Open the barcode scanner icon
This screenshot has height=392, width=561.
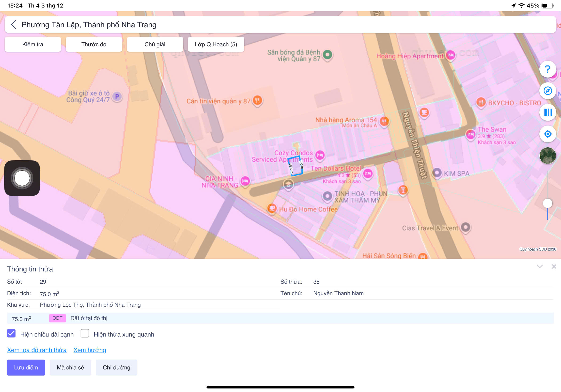(x=548, y=112)
